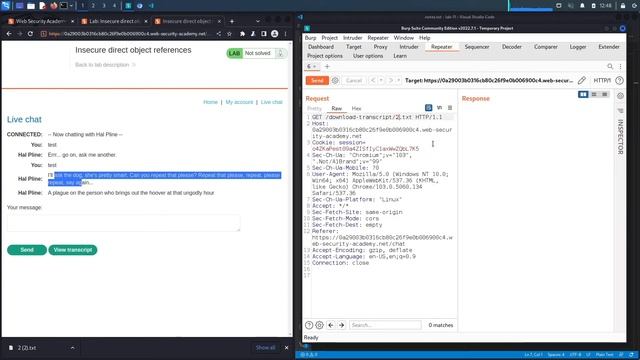Screen dimensions: 640x360
Task: Toggle the HTTP/1 protocol selector
Action: click(602, 80)
